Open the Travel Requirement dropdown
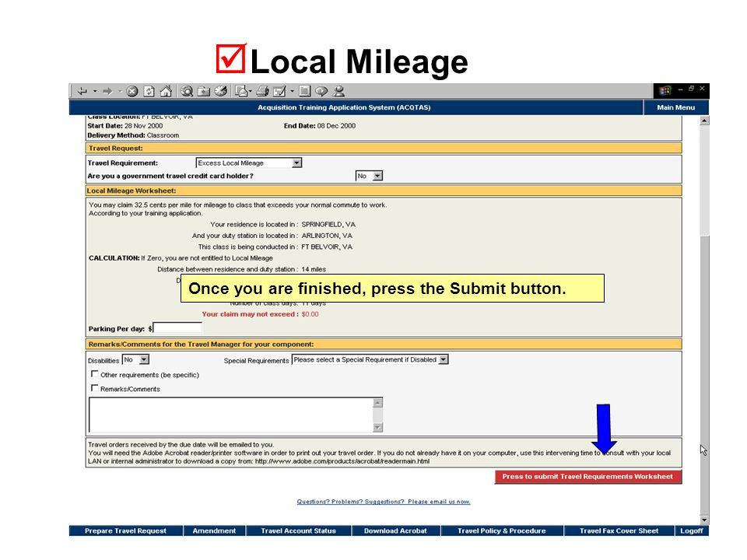The width and height of the screenshot is (747, 560). [x=249, y=163]
